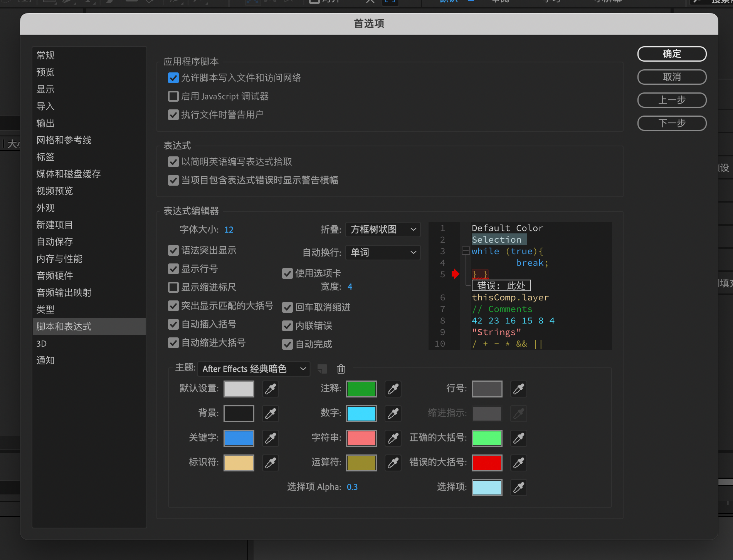Image resolution: width=733 pixels, height=560 pixels.
Task: Toggle 语法突出显示 checkbox
Action: (x=173, y=250)
